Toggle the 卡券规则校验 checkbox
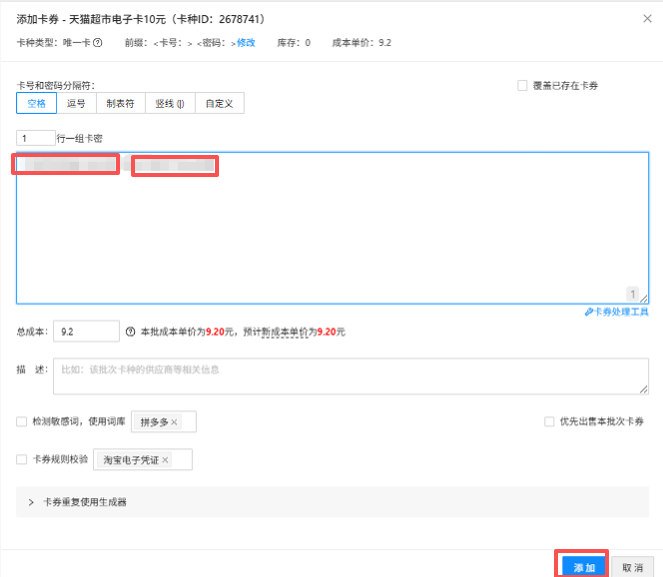Screen dimensions: 663x577 (x=22, y=460)
